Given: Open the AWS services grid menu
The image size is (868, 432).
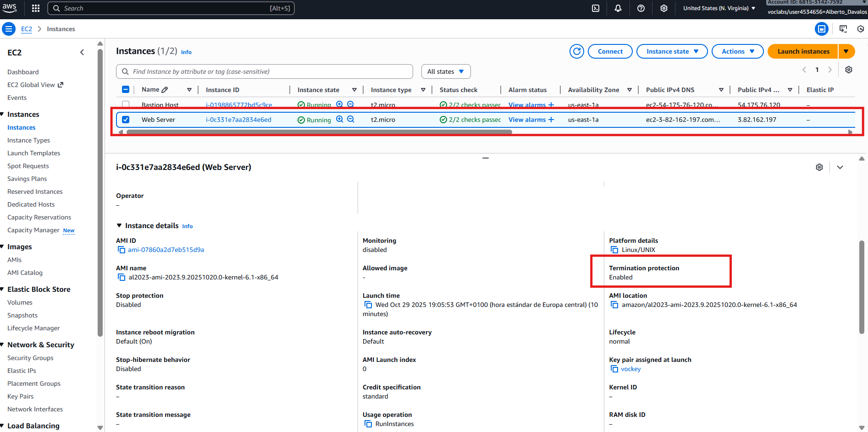Looking at the screenshot, I should (x=36, y=8).
